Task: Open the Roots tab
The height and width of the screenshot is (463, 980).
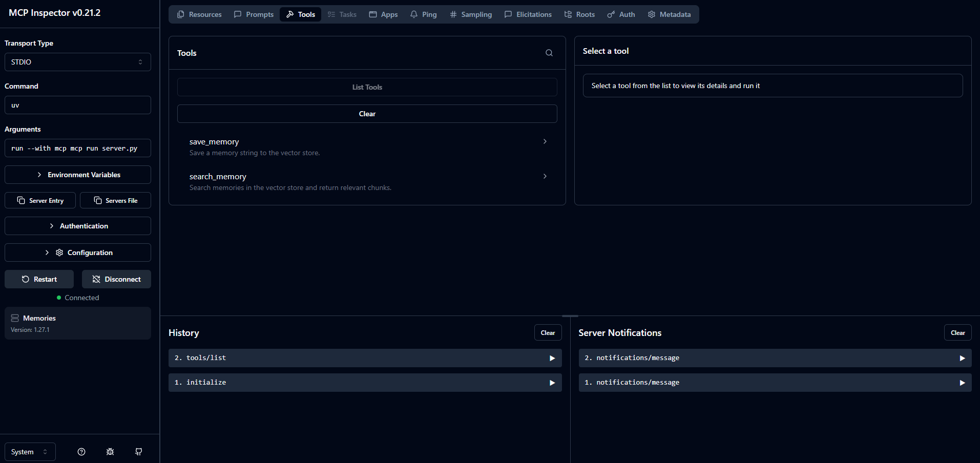Action: pyautogui.click(x=579, y=14)
